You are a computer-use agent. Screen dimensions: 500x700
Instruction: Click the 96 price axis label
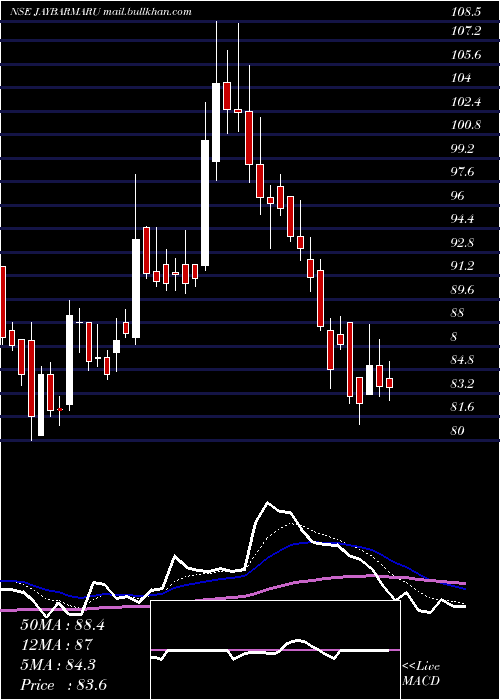[458, 196]
